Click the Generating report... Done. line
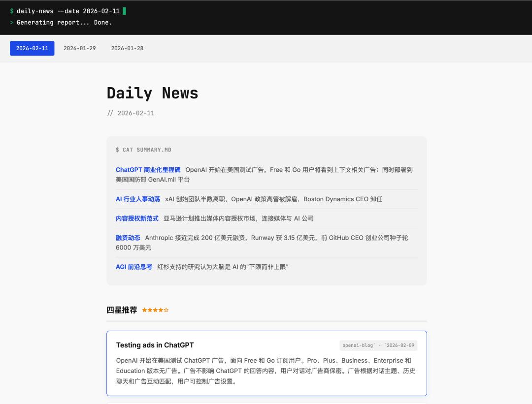Image resolution: width=532 pixels, height=404 pixels. click(64, 22)
